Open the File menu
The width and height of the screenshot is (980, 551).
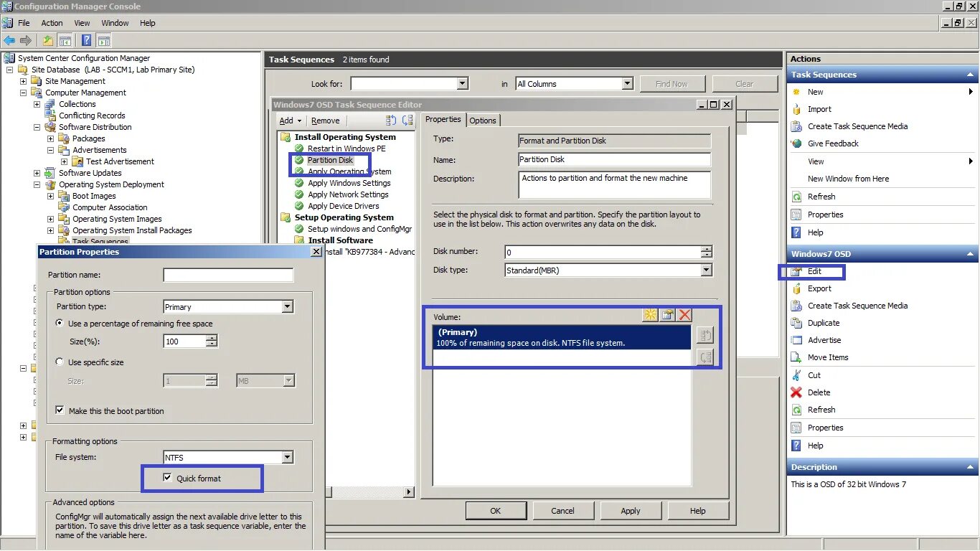coord(24,23)
